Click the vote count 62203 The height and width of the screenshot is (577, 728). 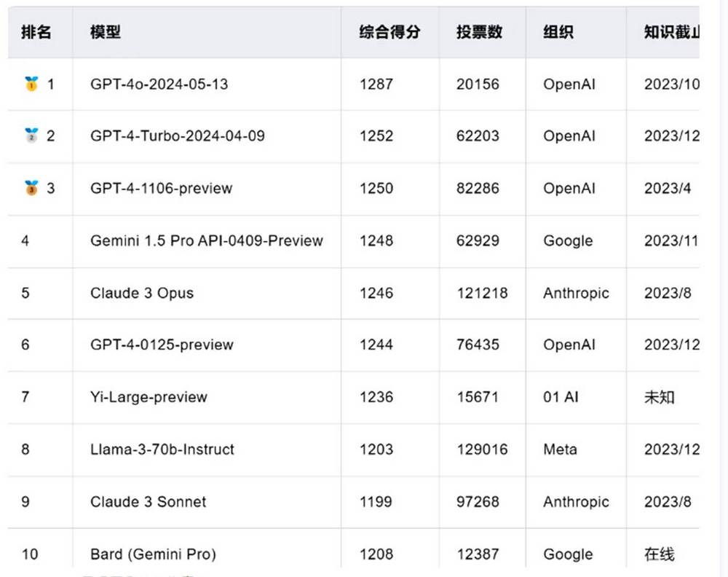point(478,136)
